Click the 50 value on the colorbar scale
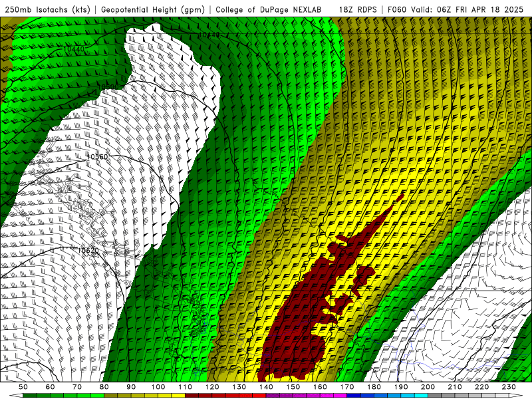This screenshot has height=399, width=532. click(23, 387)
